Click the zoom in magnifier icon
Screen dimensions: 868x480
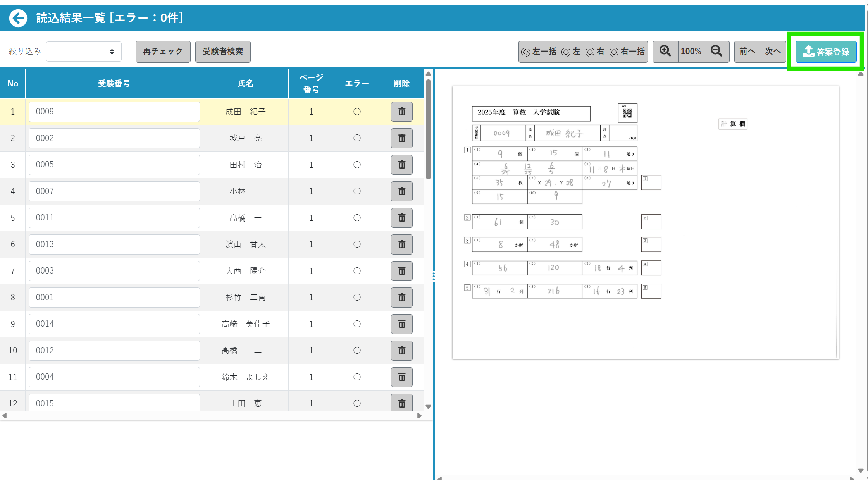(x=665, y=52)
